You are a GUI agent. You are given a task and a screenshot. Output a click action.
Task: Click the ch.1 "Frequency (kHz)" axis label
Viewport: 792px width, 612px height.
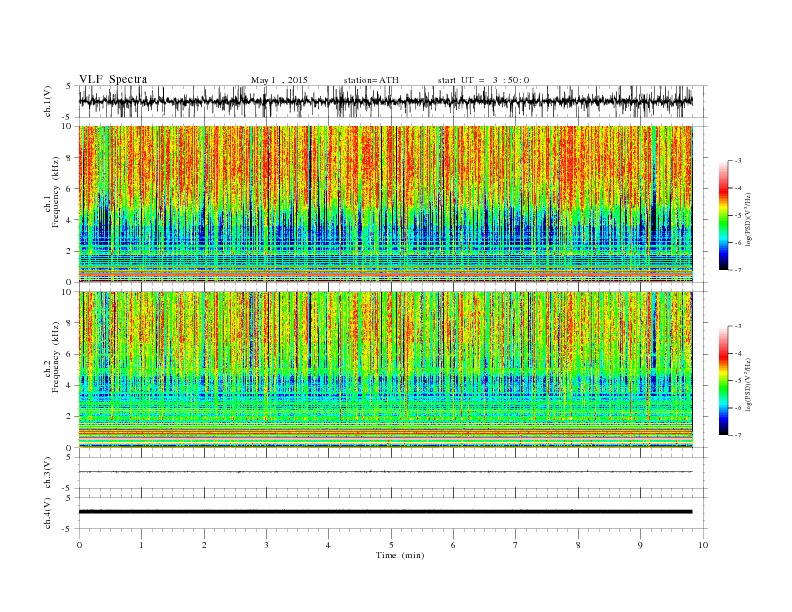pyautogui.click(x=56, y=192)
